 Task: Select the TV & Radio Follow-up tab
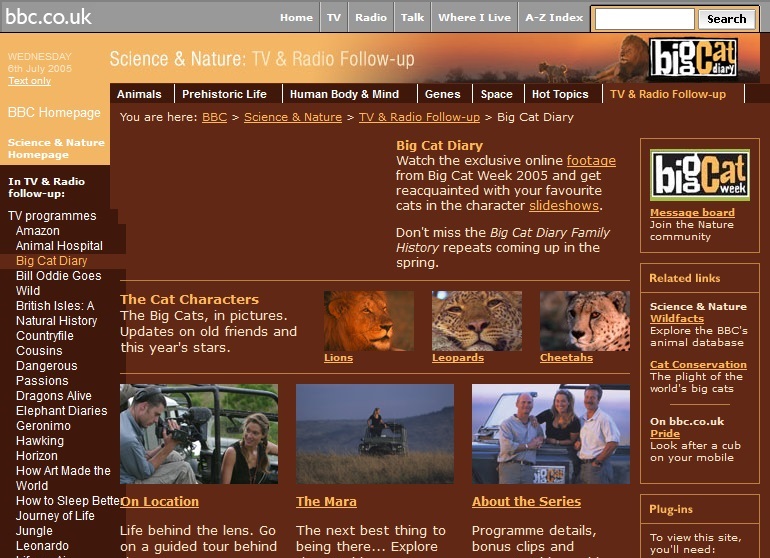[x=668, y=94]
